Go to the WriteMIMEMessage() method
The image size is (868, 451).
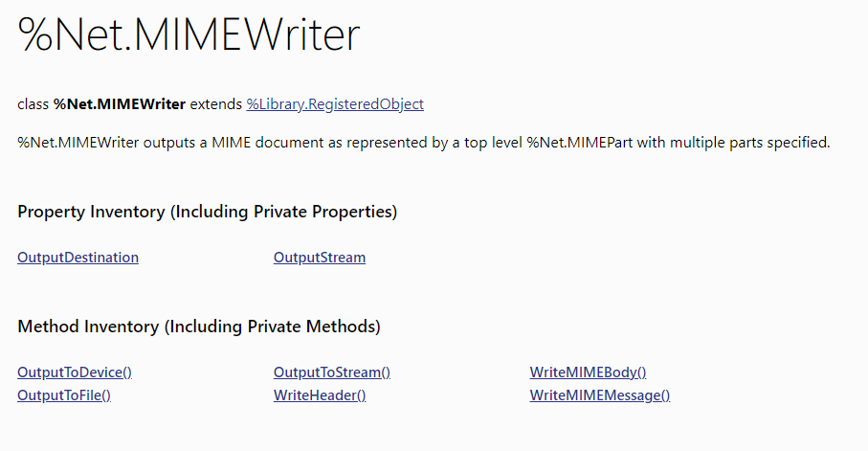600,395
